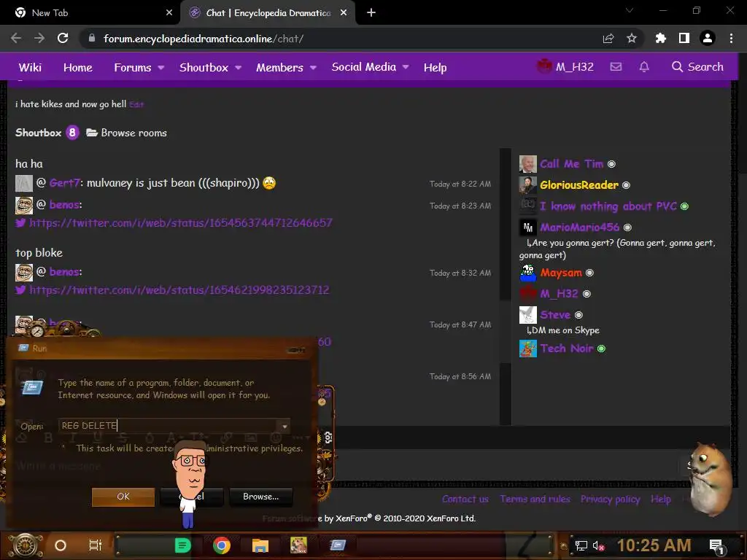This screenshot has height=560, width=747.
Task: Click the Open text field in Run dialog
Action: (x=169, y=426)
